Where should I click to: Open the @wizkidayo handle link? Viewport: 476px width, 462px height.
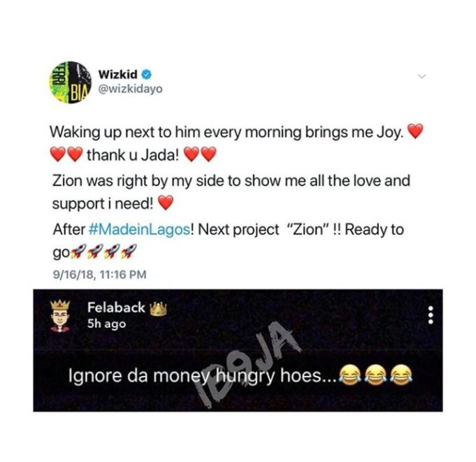pyautogui.click(x=130, y=89)
